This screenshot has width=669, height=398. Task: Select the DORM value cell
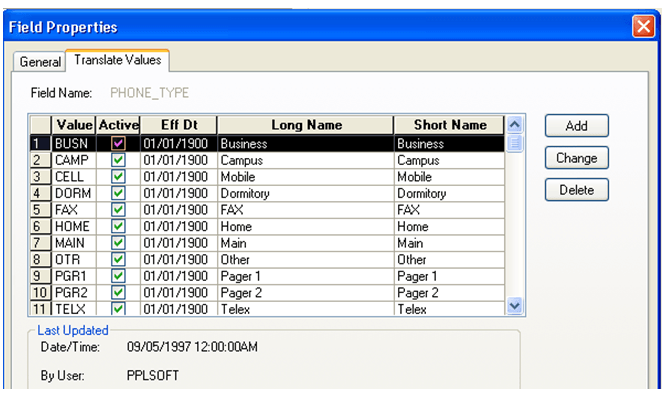pos(74,193)
